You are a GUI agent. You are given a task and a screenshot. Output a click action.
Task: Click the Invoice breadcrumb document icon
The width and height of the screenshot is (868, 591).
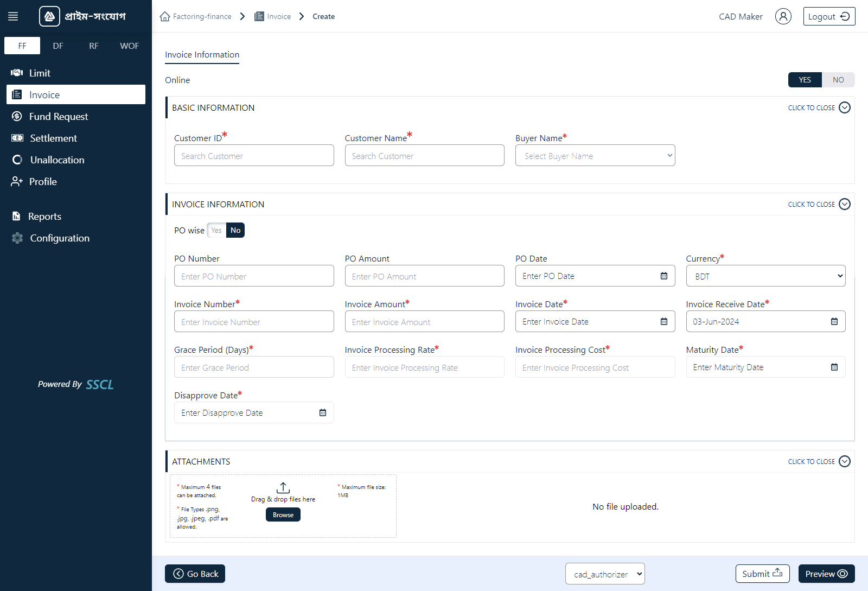[x=259, y=16]
